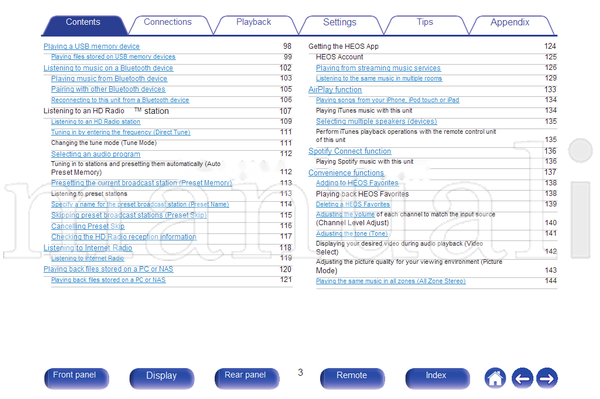Click the Rear panel button
600x399 pixels.
coord(246,378)
